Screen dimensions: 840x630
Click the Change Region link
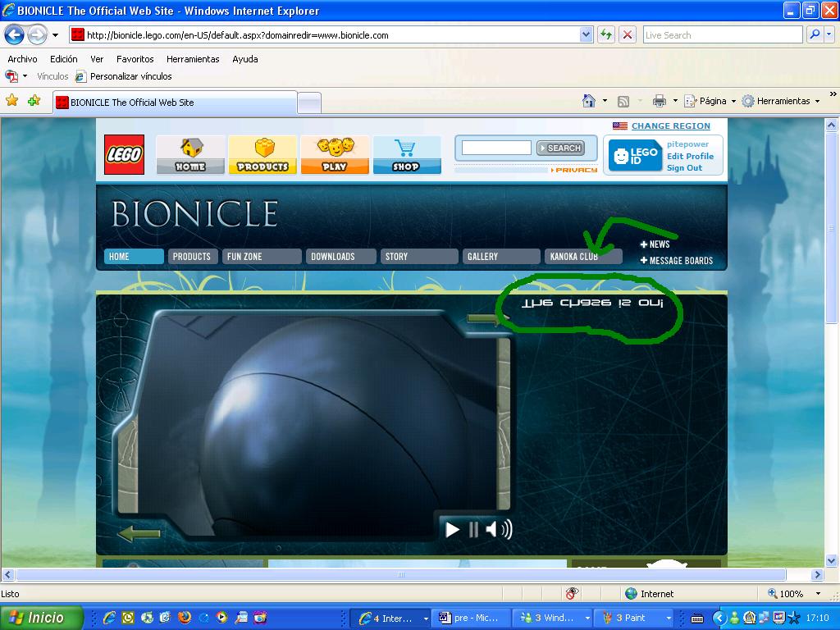click(671, 126)
